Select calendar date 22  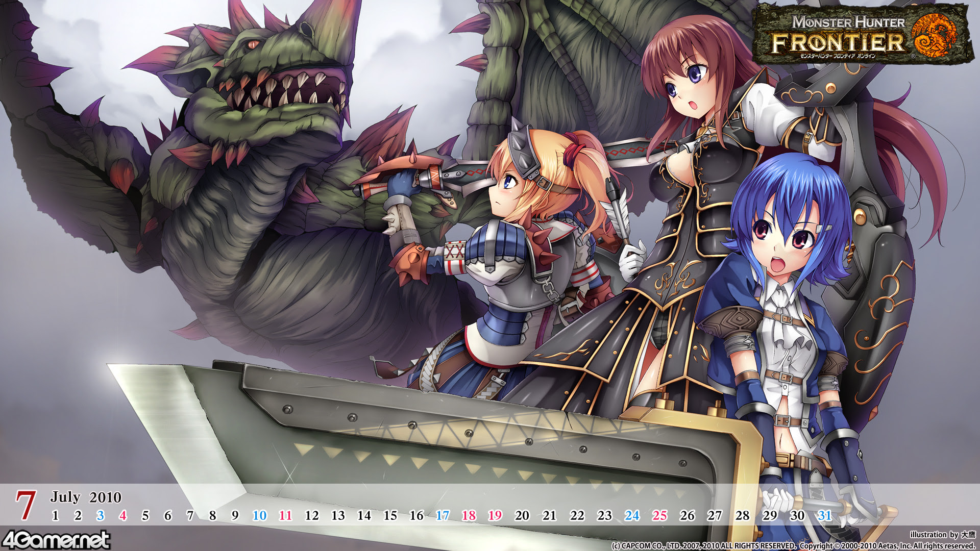coord(577,515)
